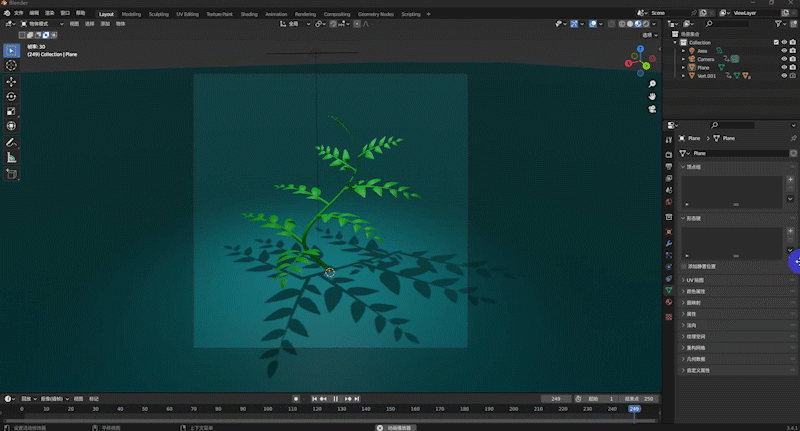The image size is (800, 431).
Task: Click the current frame marker 249
Action: tap(633, 408)
